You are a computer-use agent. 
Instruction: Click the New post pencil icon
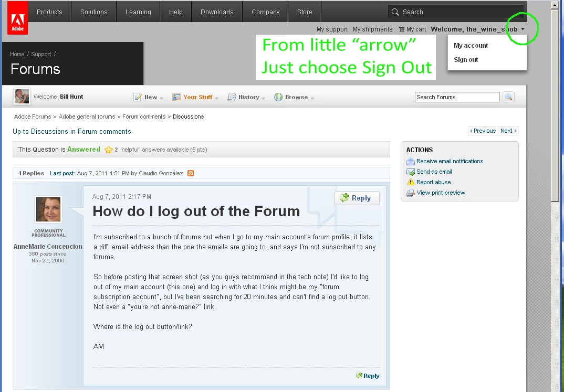click(138, 97)
